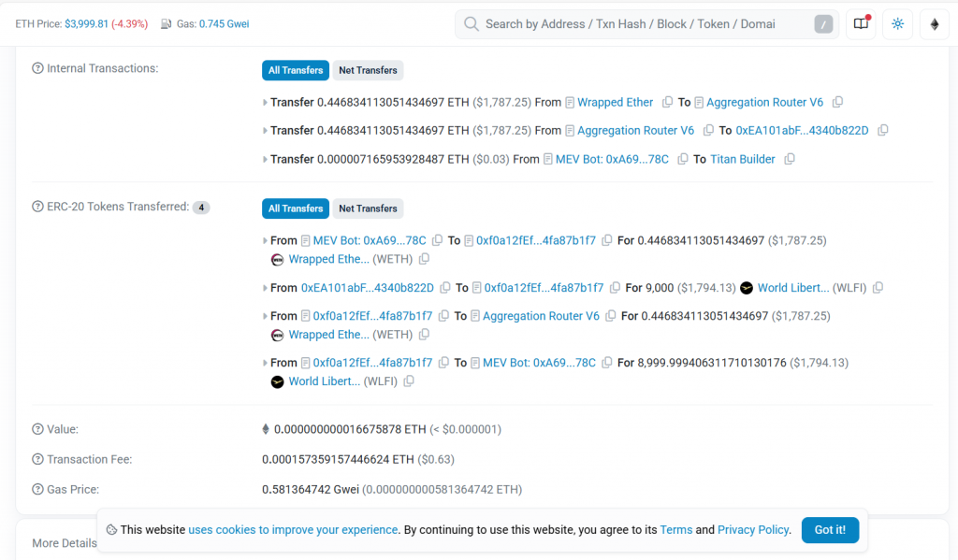Expand internal transfer to Titan Builder
The image size is (958, 560).
click(265, 159)
